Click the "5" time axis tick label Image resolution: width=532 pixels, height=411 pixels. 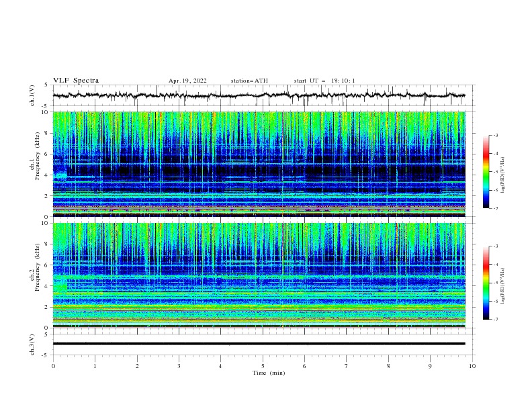263,366
